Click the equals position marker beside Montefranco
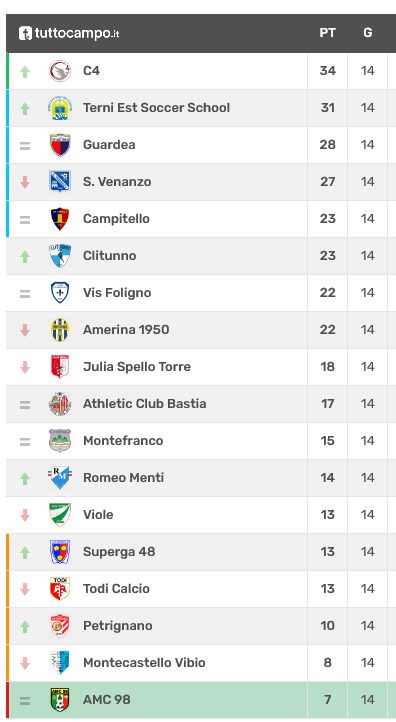The height and width of the screenshot is (722, 396). tap(25, 442)
